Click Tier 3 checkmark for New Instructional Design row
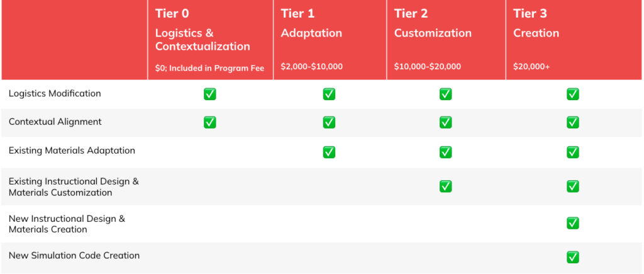The height and width of the screenshot is (274, 644). tap(573, 224)
